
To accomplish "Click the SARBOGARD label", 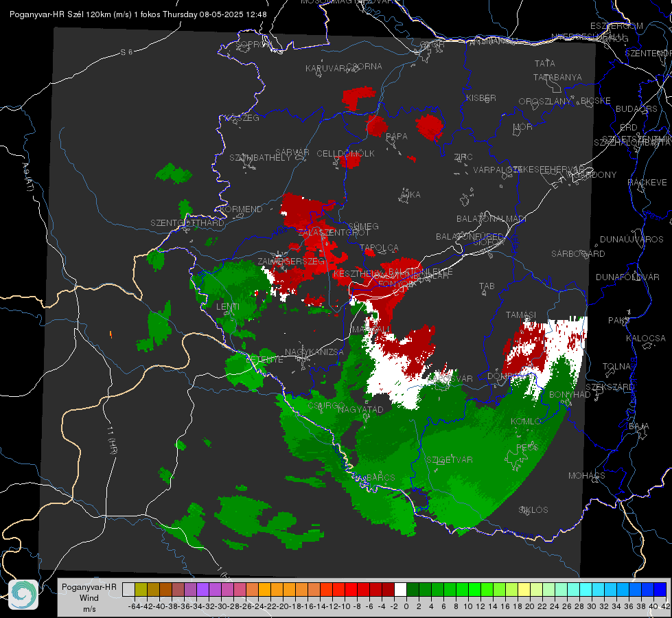I will (578, 254).
